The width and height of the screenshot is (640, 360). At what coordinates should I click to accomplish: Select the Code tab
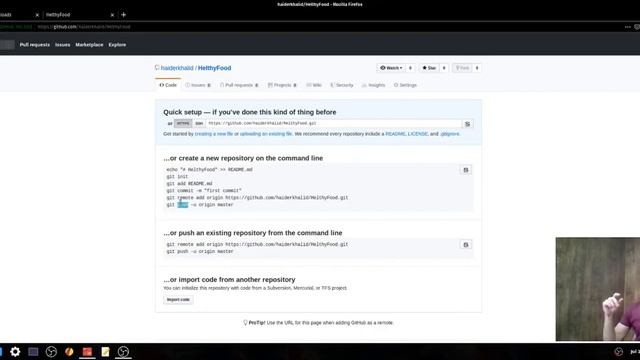(168, 85)
